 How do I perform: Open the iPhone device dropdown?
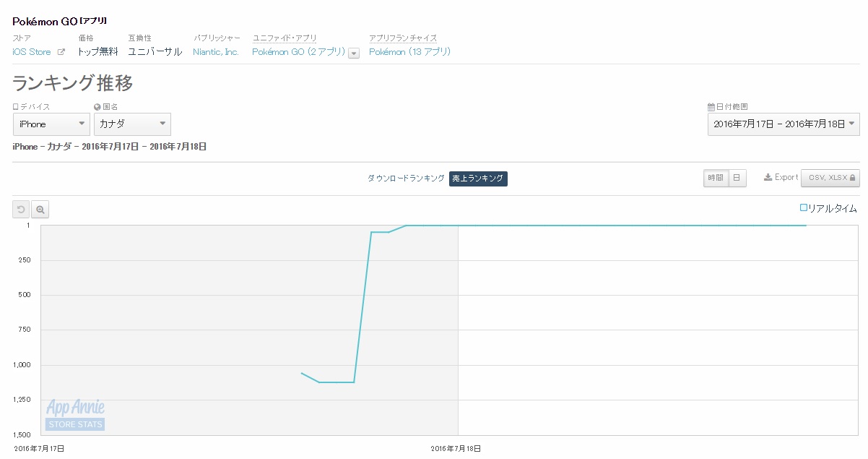click(51, 124)
